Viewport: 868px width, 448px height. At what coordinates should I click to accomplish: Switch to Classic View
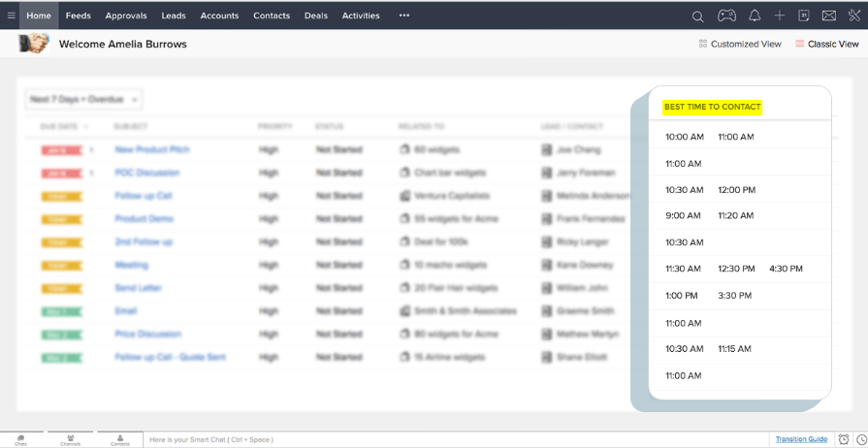coord(827,44)
